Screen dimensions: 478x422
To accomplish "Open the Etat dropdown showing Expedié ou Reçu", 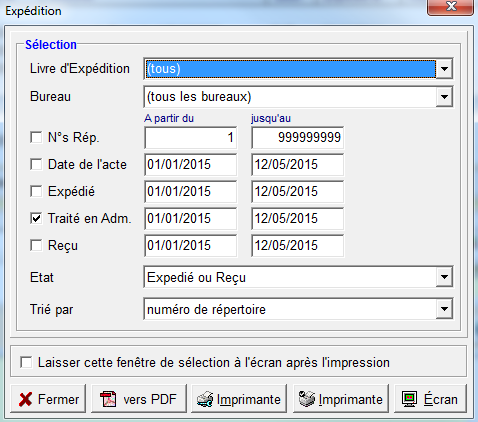I will pos(444,277).
